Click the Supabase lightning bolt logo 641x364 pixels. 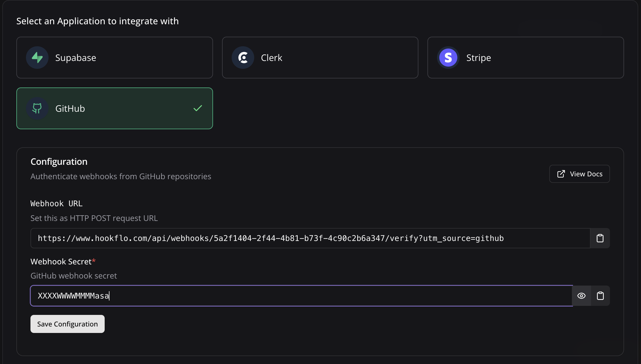click(37, 58)
